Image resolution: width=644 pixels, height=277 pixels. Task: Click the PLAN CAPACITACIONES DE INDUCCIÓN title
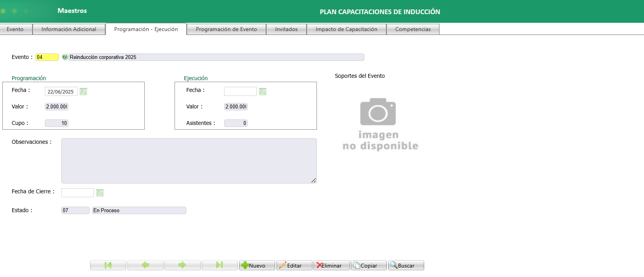(x=380, y=12)
